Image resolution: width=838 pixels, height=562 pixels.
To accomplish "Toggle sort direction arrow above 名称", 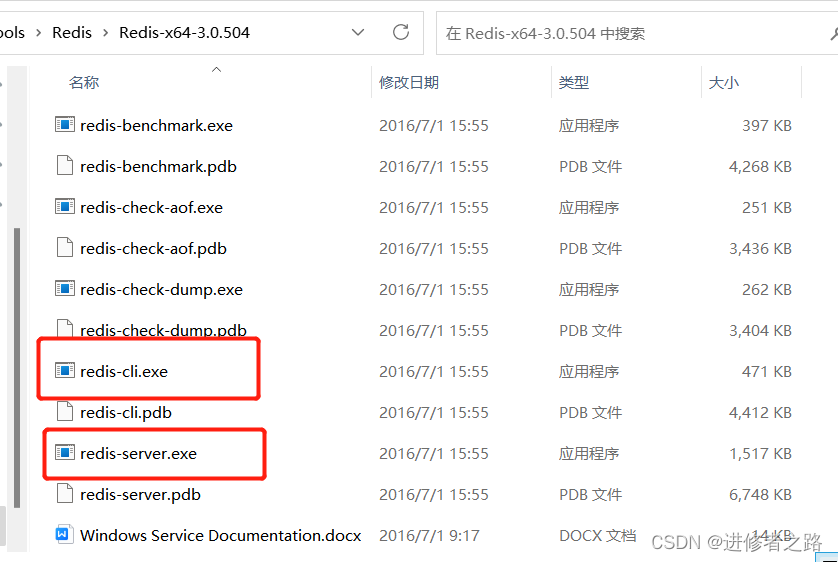I will (216, 69).
